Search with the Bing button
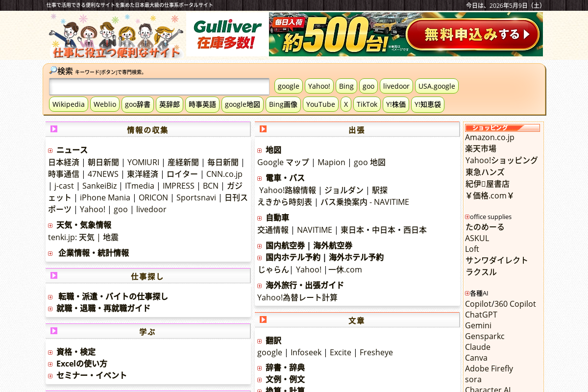This screenshot has height=392, width=588. 346,86
